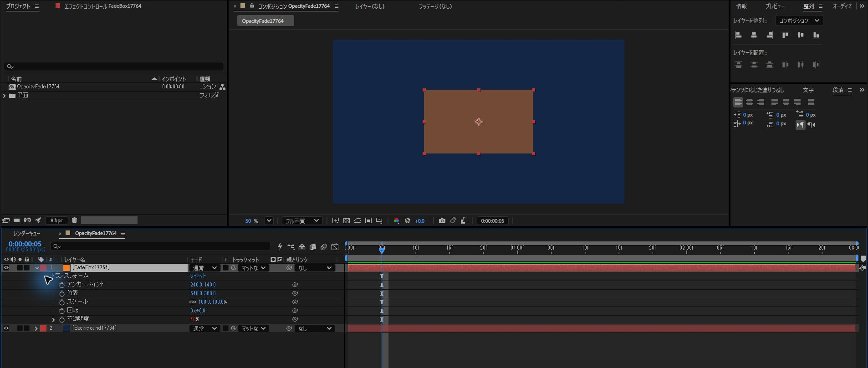Hide the FadeBox17764 layer
868x368 pixels.
(6, 268)
